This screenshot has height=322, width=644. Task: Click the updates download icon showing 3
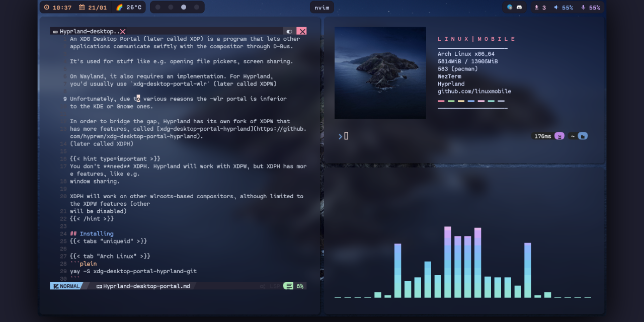536,8
